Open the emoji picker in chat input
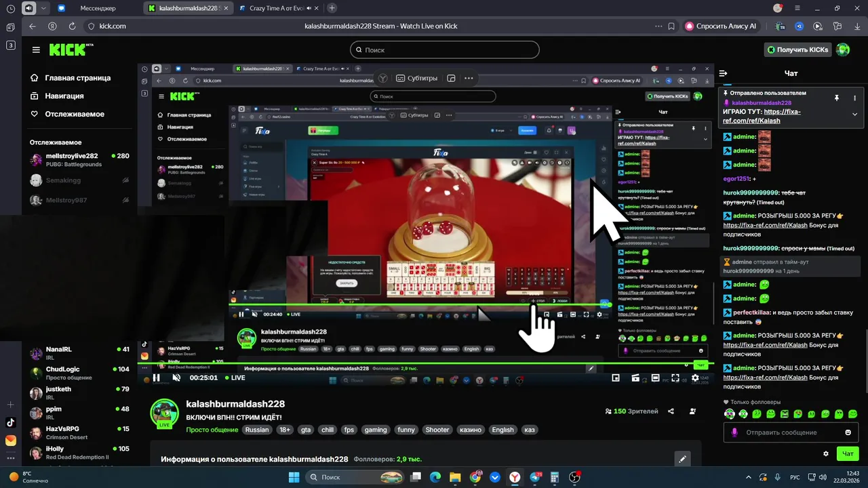Screen dimensions: 868x488 848,432
